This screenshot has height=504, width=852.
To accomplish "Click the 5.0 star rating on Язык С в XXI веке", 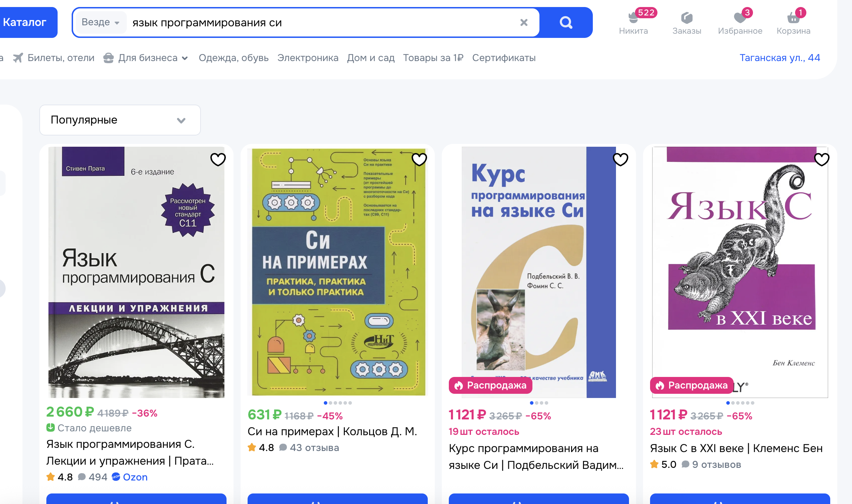I will tap(663, 465).
